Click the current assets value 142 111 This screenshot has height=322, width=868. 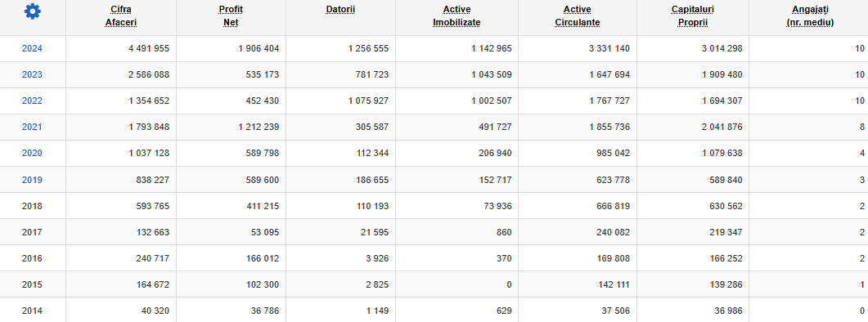tap(614, 284)
